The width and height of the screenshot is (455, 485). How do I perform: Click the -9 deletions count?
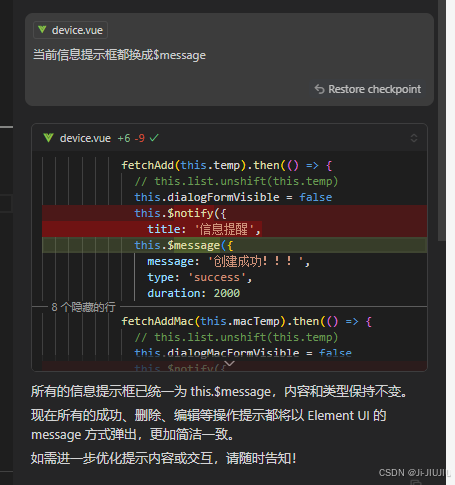coord(139,138)
